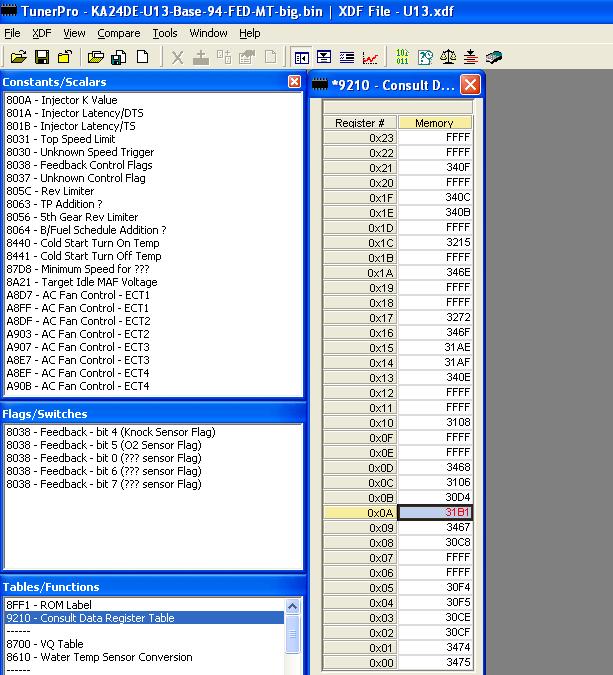The width and height of the screenshot is (613, 675).
Task: Click the balance scales compare icon
Action: 448,57
